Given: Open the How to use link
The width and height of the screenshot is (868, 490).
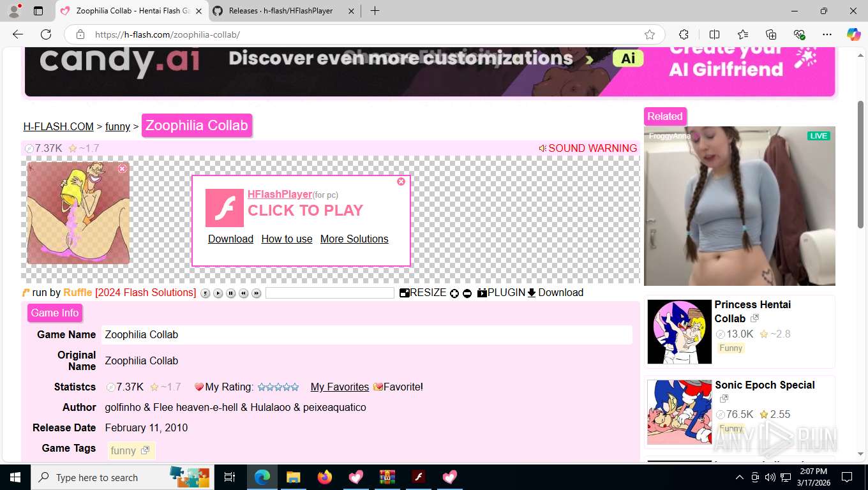Looking at the screenshot, I should point(287,239).
